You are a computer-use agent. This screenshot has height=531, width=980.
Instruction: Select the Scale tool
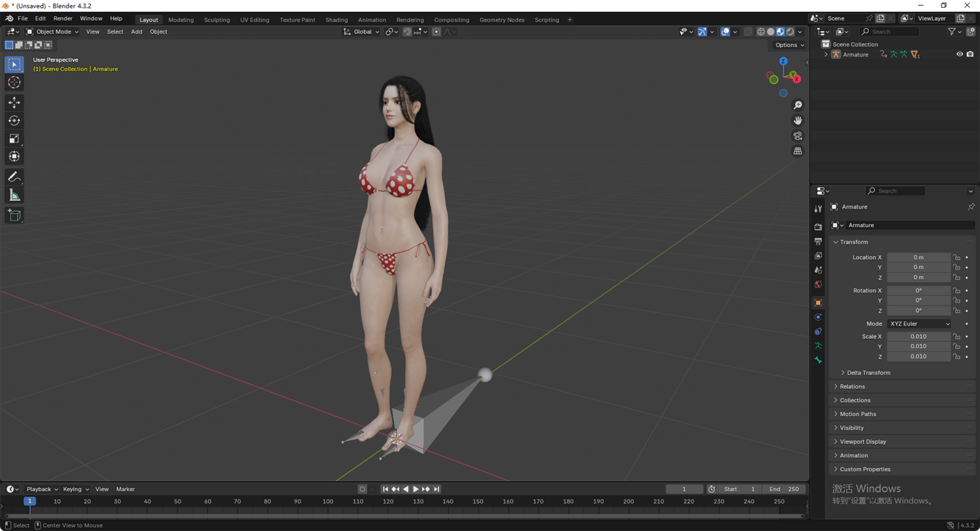click(14, 138)
